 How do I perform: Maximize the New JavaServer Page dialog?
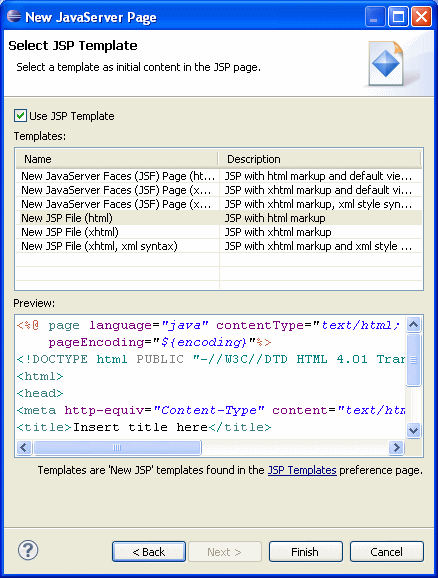[x=399, y=17]
